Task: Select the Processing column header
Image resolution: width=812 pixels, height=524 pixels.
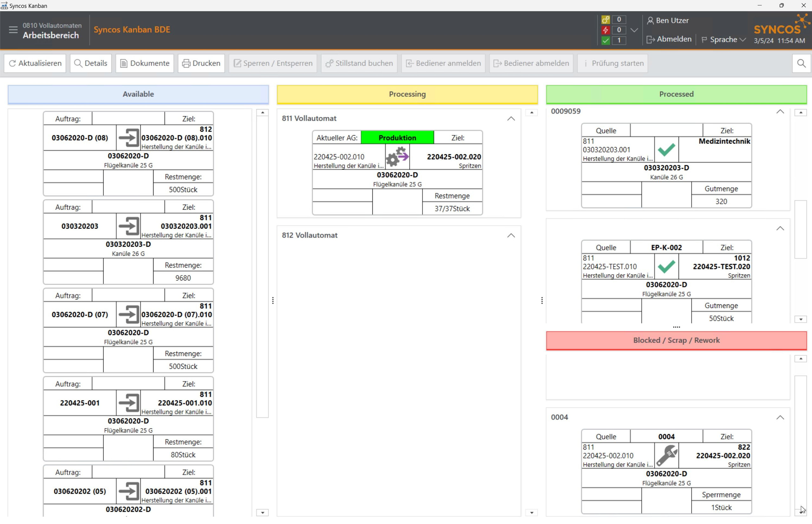Action: coord(407,94)
